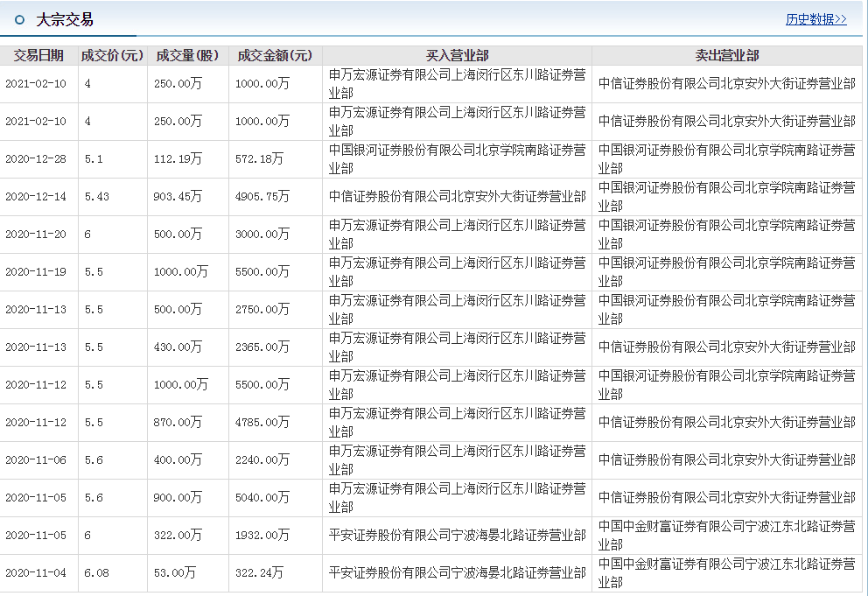This screenshot has height=596, width=868.
Task: Click the amount 2750.00万
Action: pos(262,310)
